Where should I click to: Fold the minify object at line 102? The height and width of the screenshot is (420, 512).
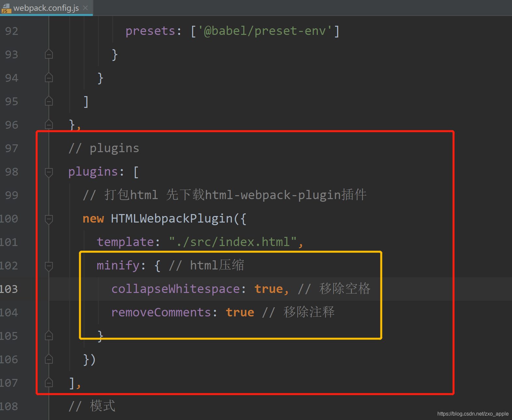pyautogui.click(x=49, y=266)
